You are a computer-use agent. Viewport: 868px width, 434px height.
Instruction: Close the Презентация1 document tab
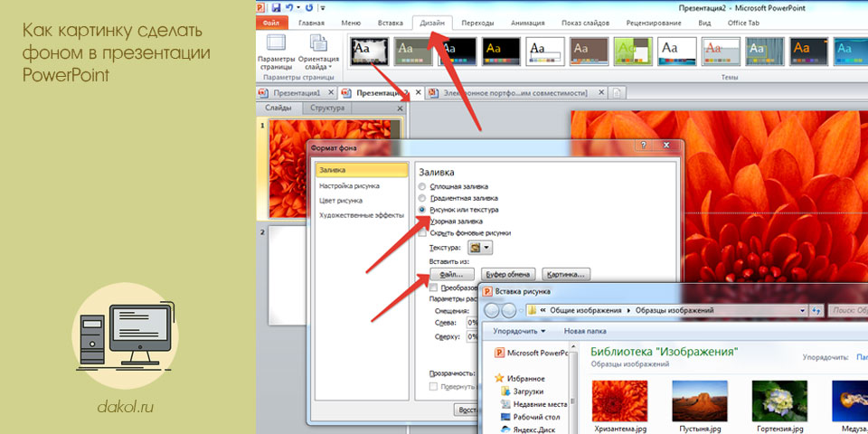click(x=331, y=93)
